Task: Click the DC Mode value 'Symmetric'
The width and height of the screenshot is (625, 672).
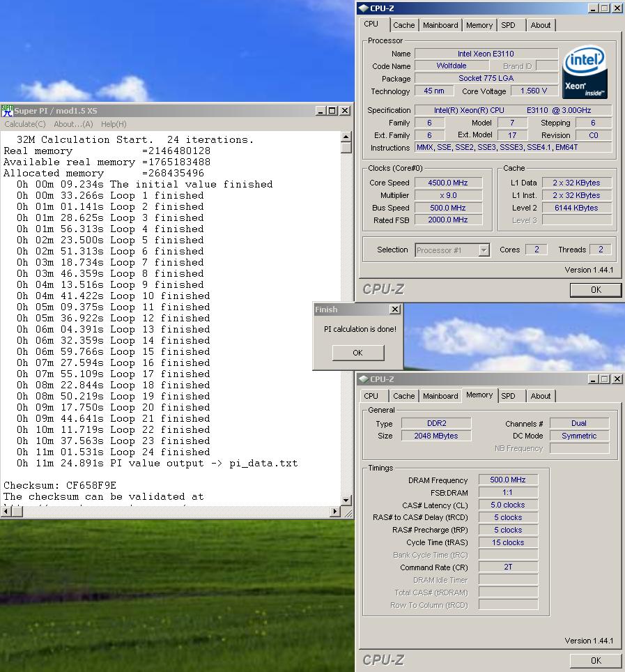Action: coord(579,436)
